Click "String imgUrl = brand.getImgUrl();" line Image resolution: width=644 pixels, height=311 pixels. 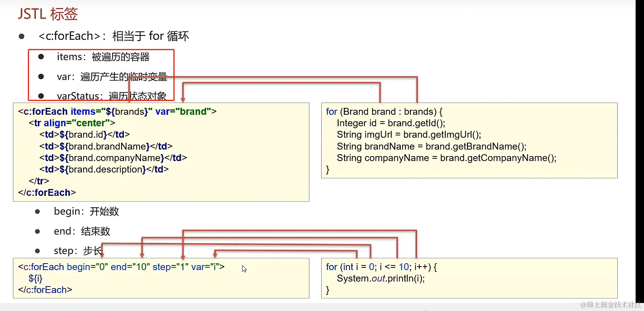409,134
